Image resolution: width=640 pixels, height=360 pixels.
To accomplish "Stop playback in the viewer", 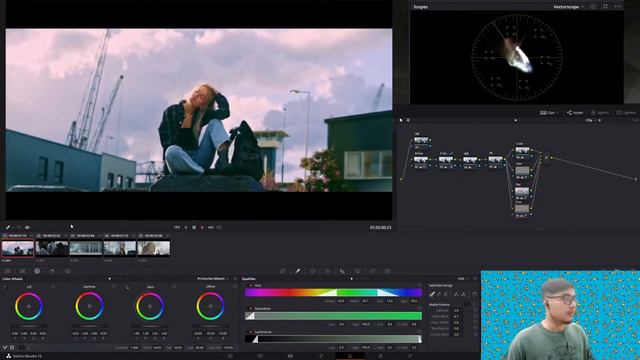I will [x=194, y=227].
